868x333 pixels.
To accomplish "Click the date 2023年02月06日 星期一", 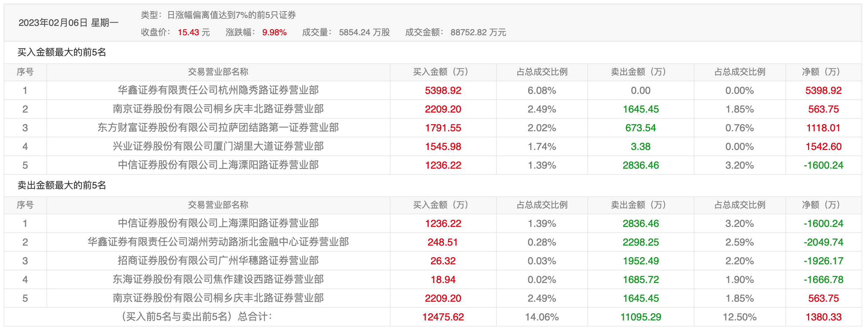I will tap(68, 23).
